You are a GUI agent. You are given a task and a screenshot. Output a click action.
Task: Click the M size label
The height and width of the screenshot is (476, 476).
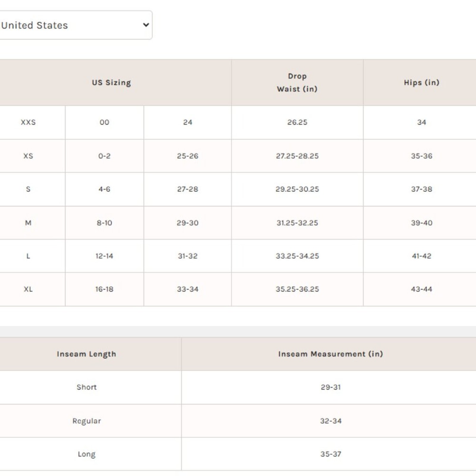[28, 223]
